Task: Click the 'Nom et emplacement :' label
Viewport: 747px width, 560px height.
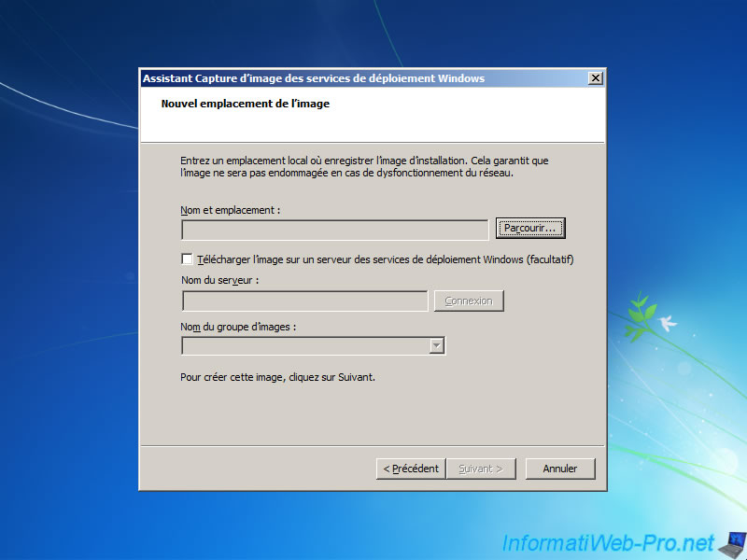Action: (230, 210)
